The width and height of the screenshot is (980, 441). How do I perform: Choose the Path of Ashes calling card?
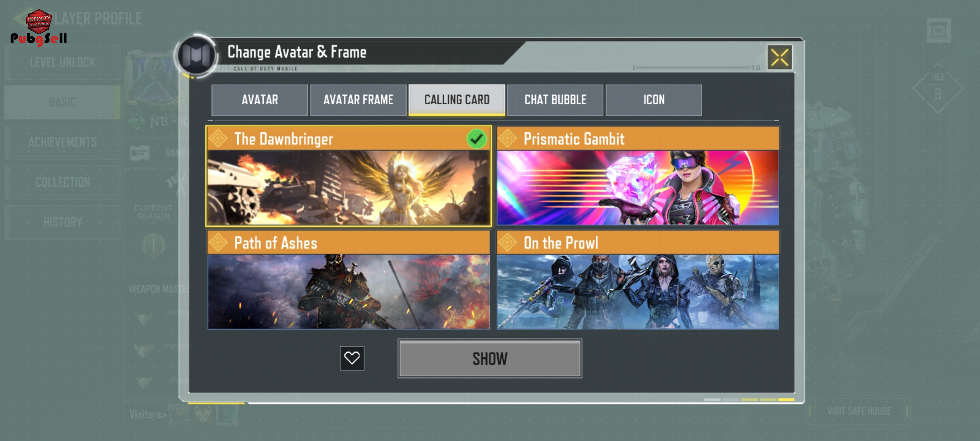pos(349,280)
